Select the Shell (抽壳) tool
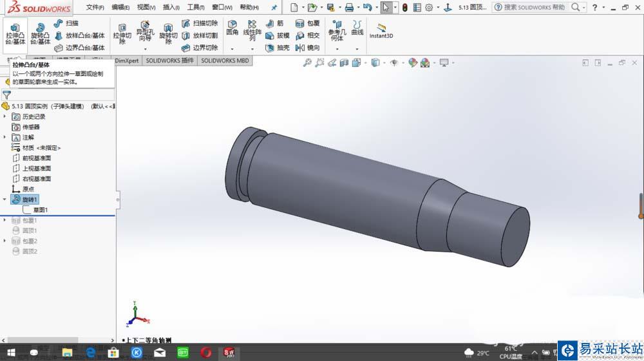This screenshot has height=361, width=644. tap(277, 48)
